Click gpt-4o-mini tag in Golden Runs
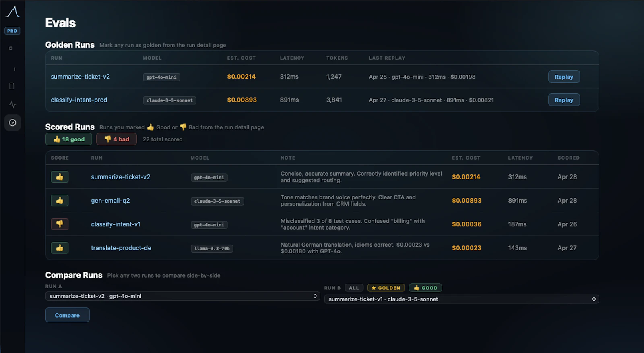 click(161, 77)
